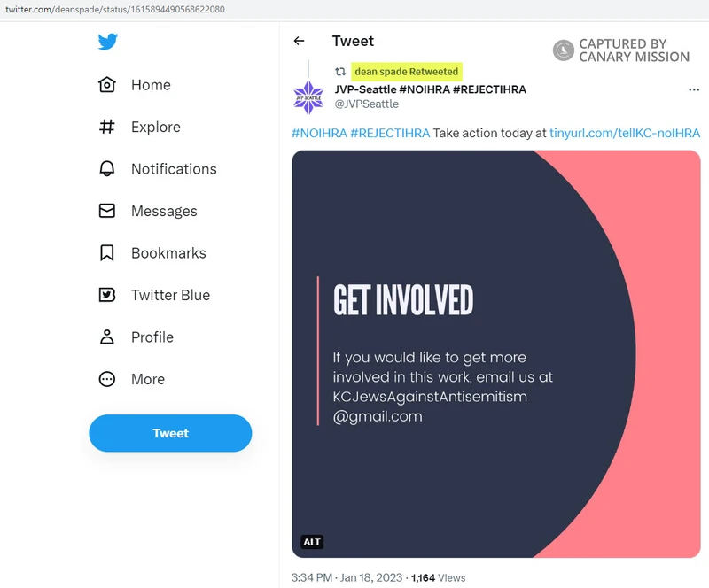Open the Home icon in sidebar
This screenshot has width=709, height=588.
pyautogui.click(x=107, y=84)
